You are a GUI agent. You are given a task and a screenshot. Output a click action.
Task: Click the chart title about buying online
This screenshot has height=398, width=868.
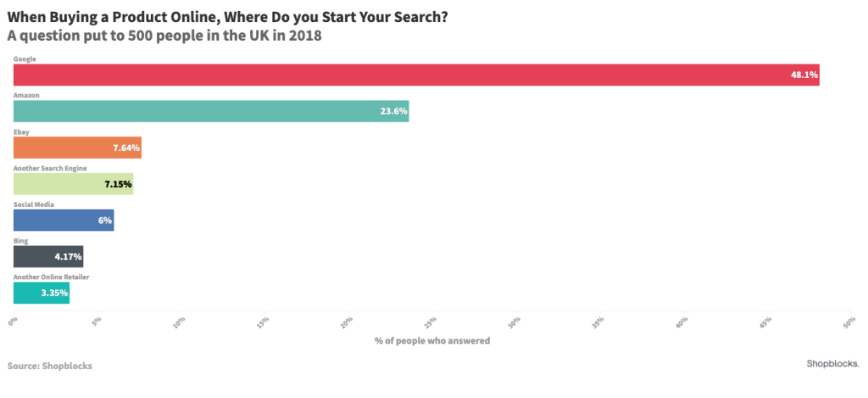coord(227,17)
